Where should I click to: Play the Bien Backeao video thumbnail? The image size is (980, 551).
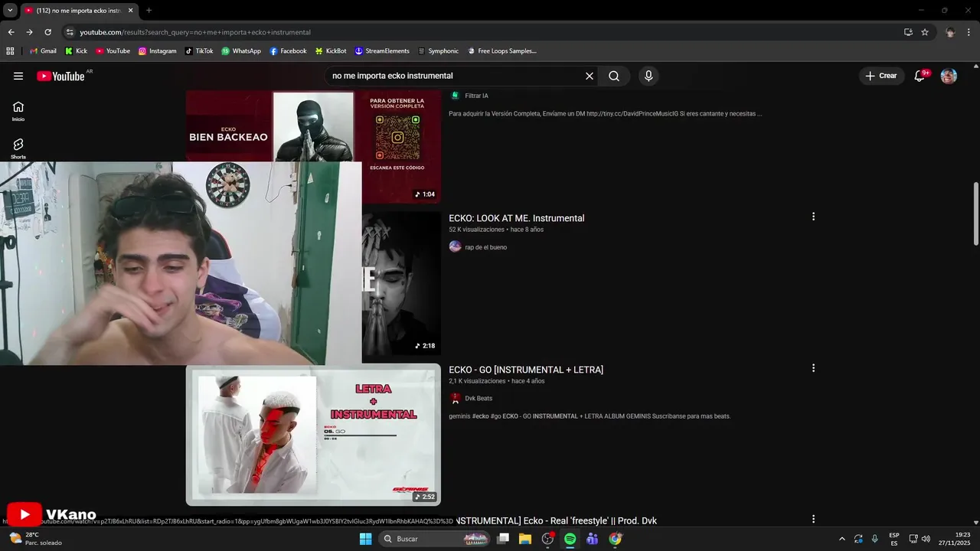(x=313, y=145)
